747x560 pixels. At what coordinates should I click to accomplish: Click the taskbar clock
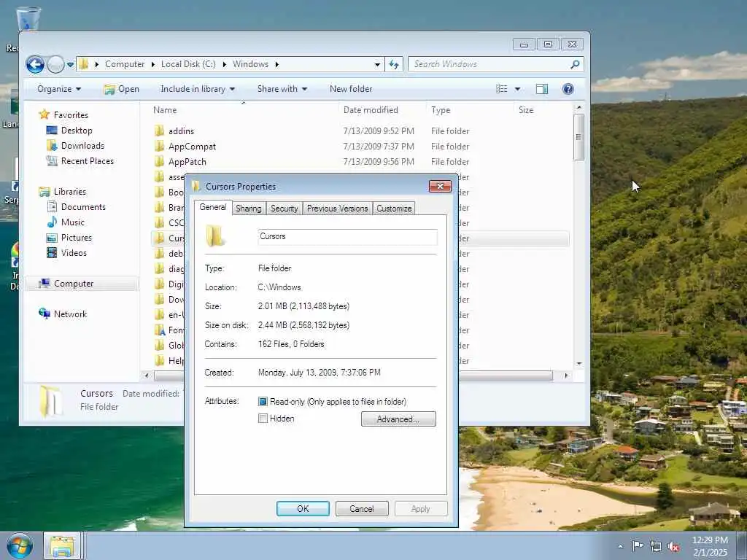point(710,546)
